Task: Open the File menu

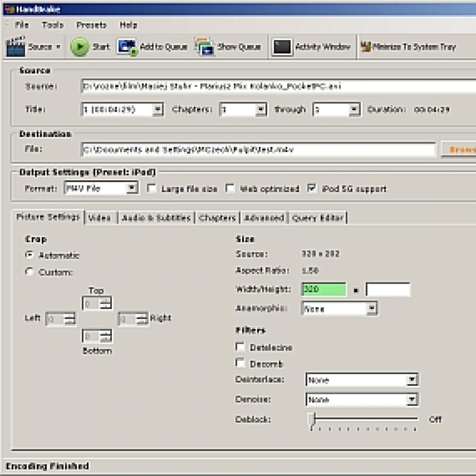Action: (22, 25)
